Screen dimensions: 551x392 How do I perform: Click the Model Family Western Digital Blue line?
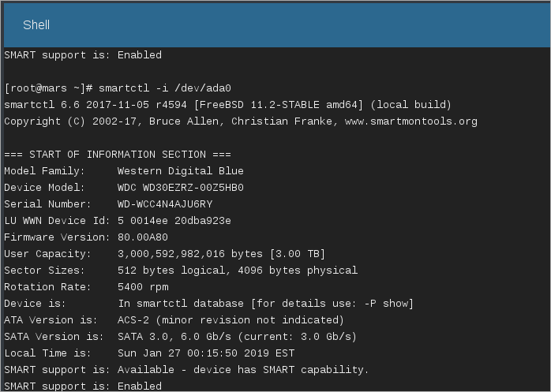pyautogui.click(x=124, y=171)
